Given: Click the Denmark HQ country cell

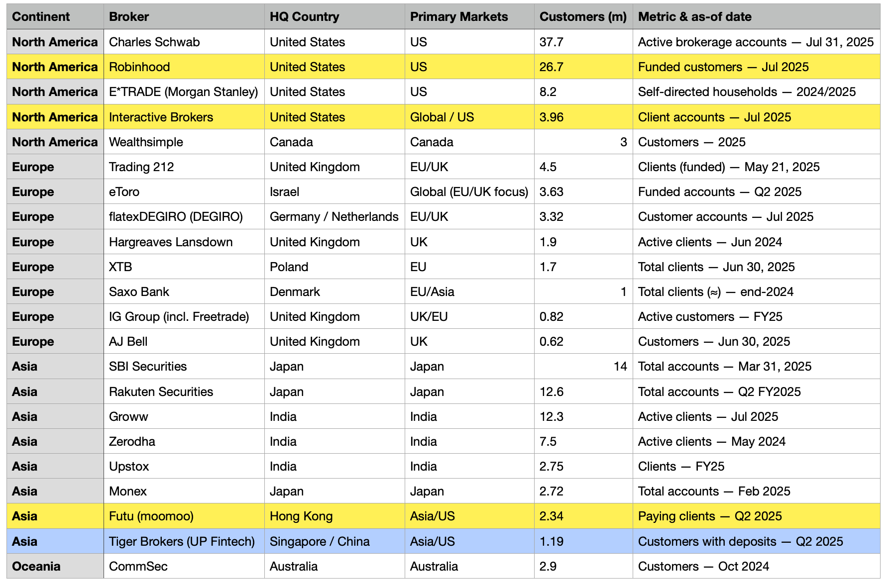Looking at the screenshot, I should [x=335, y=292].
